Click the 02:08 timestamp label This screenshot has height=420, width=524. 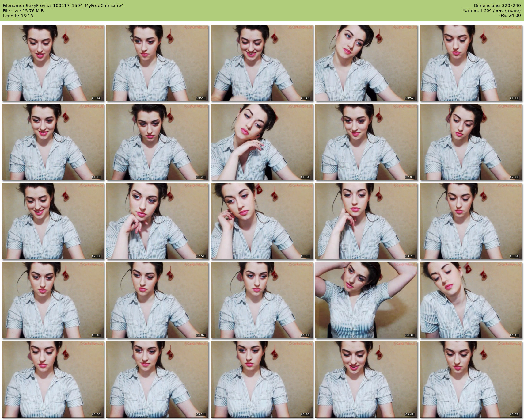tap(409, 177)
